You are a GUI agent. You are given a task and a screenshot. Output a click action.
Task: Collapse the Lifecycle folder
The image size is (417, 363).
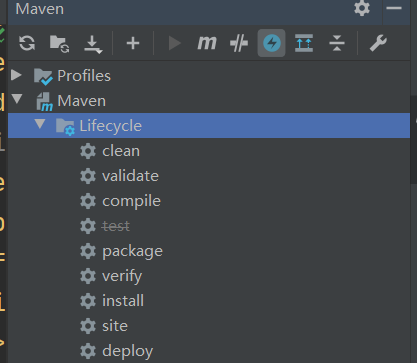tap(40, 124)
